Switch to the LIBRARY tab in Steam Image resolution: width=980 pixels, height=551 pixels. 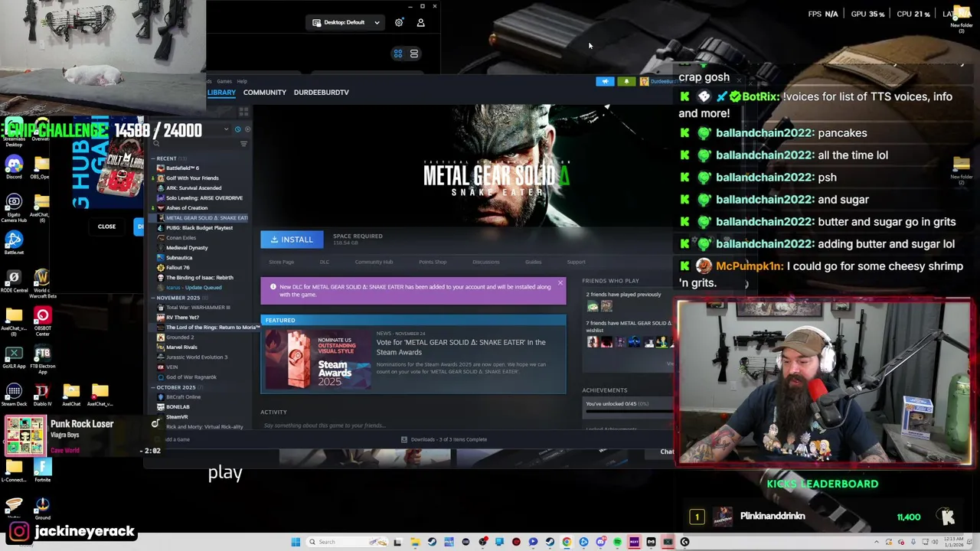[x=221, y=93]
